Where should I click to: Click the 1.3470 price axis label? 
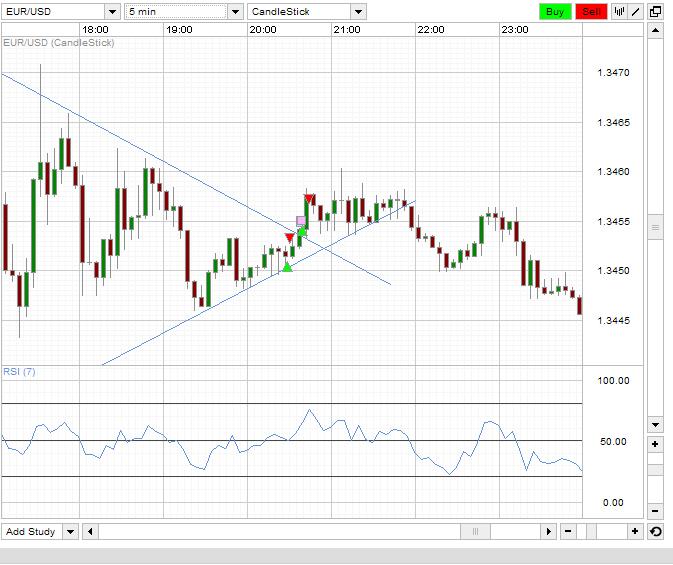pos(613,73)
